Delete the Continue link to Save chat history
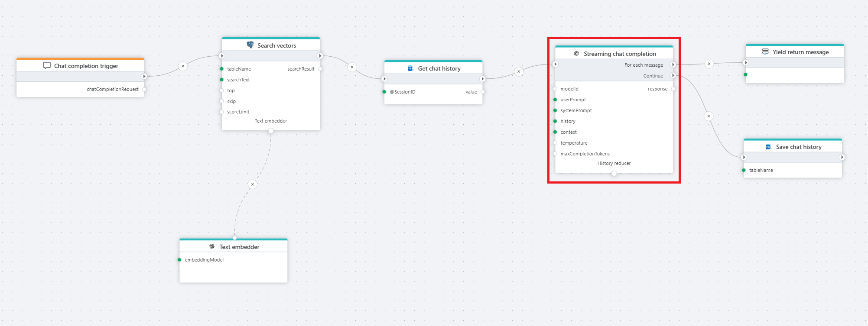Image resolution: width=868 pixels, height=326 pixels. pyautogui.click(x=709, y=116)
